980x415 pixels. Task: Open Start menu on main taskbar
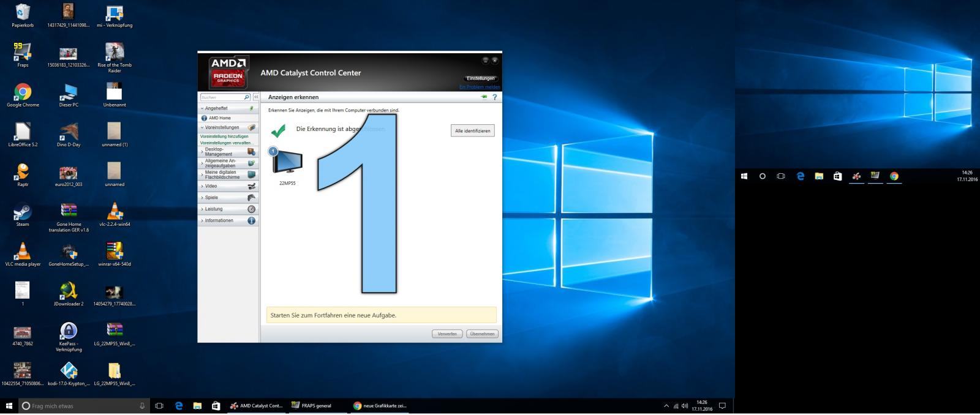point(9,405)
